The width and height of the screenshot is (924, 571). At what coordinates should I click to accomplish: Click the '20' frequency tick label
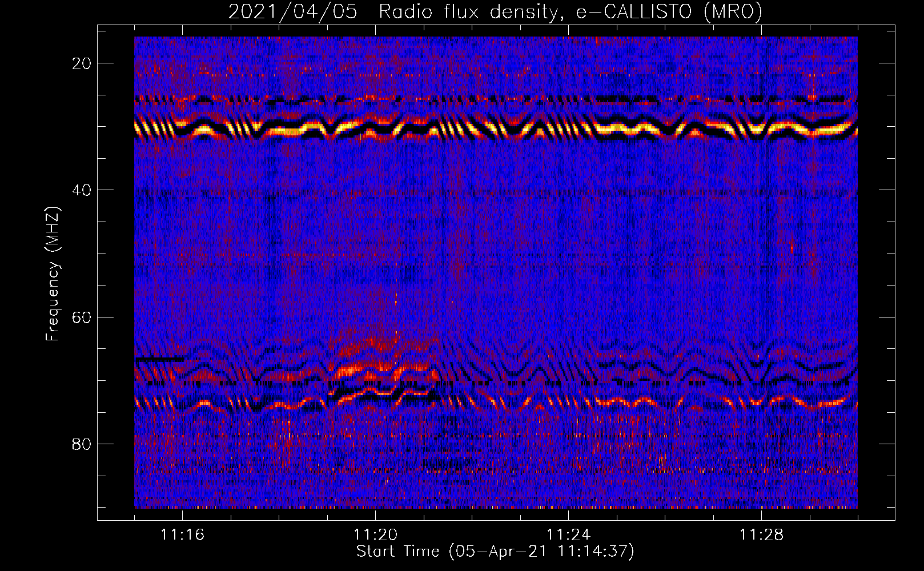coord(82,63)
